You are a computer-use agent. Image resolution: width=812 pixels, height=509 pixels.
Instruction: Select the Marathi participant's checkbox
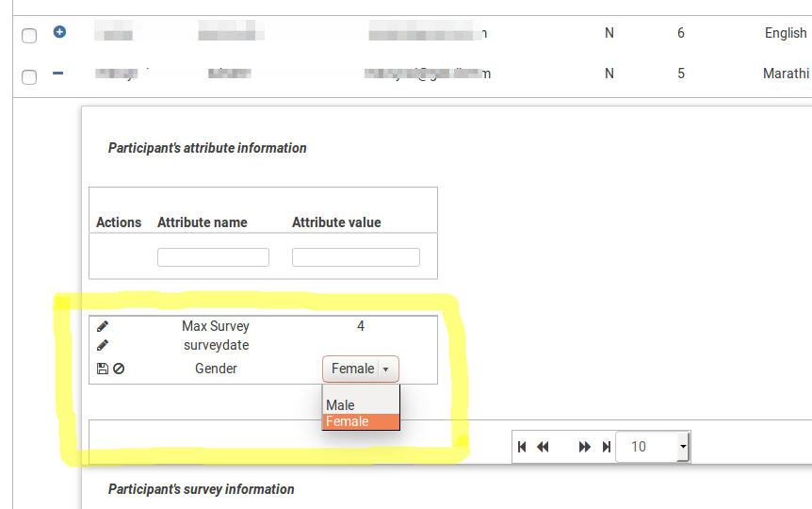[29, 76]
